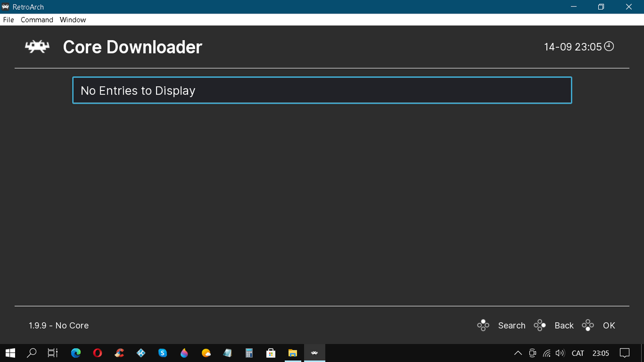Minimize the RetroArch window
644x362 pixels.
[574, 7]
